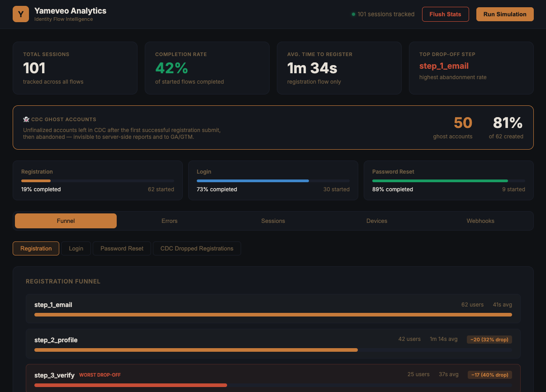546x392 pixels.
Task: Select the Login funnel sub-tab
Action: [x=76, y=249]
